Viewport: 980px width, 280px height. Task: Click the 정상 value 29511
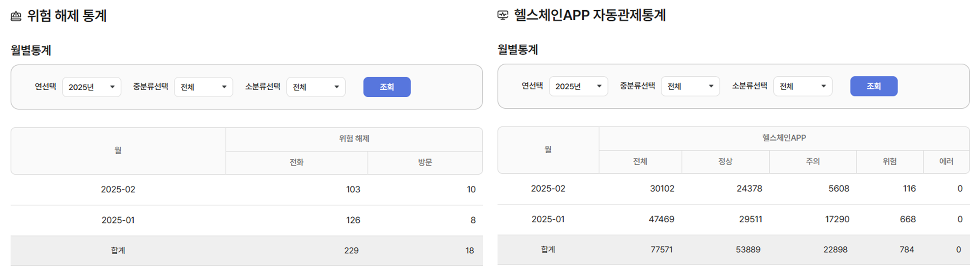(x=751, y=219)
